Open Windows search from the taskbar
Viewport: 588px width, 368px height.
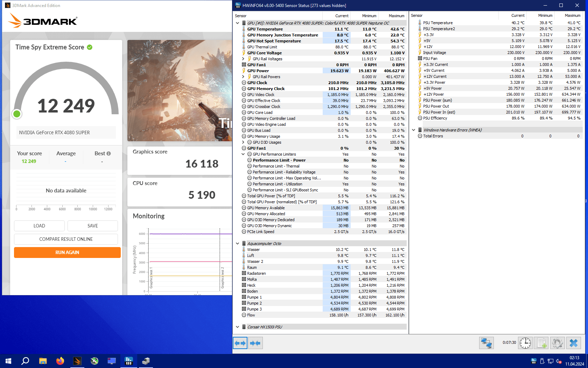click(x=25, y=361)
